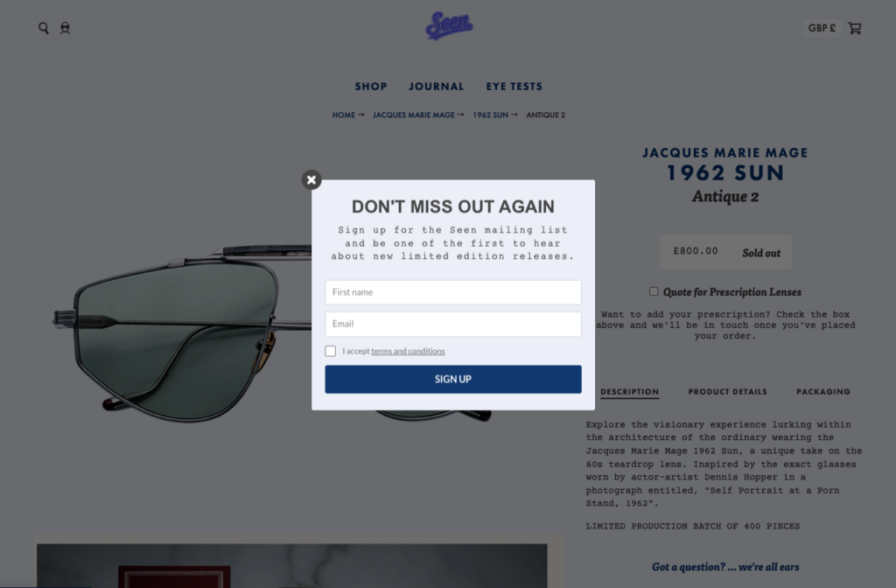
Task: Click the Got a question link
Action: tap(725, 567)
